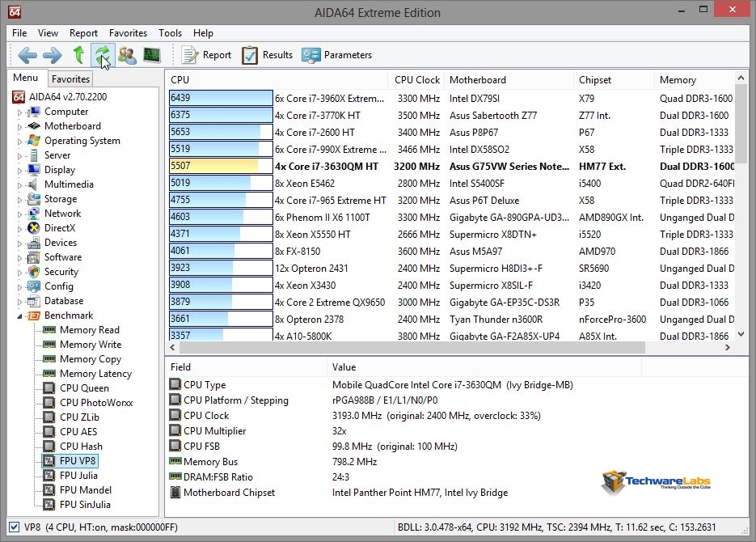Image resolution: width=756 pixels, height=542 pixels.
Task: Select the Computer tree icon
Action: pos(34,112)
